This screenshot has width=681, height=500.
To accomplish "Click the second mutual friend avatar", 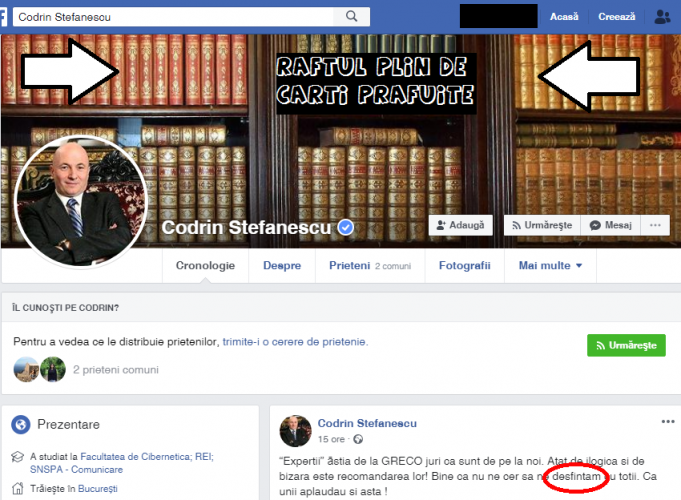I will point(53,370).
